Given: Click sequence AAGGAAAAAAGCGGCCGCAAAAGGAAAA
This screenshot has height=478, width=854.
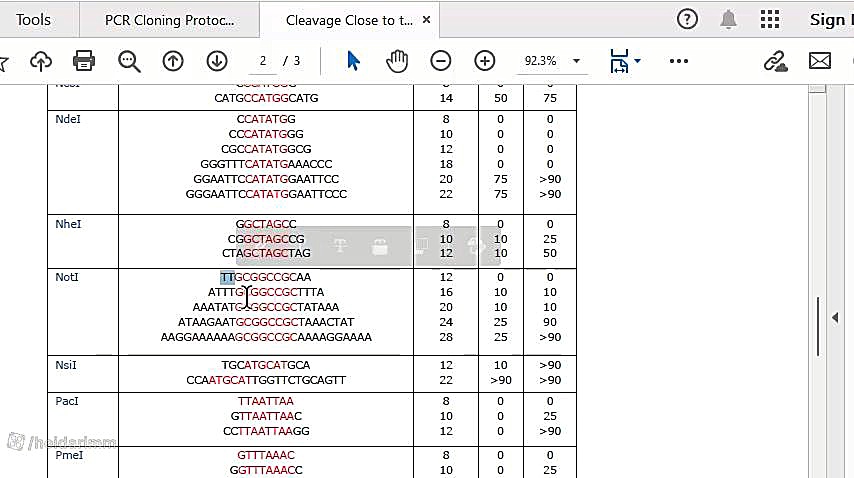Looking at the screenshot, I should coord(266,337).
